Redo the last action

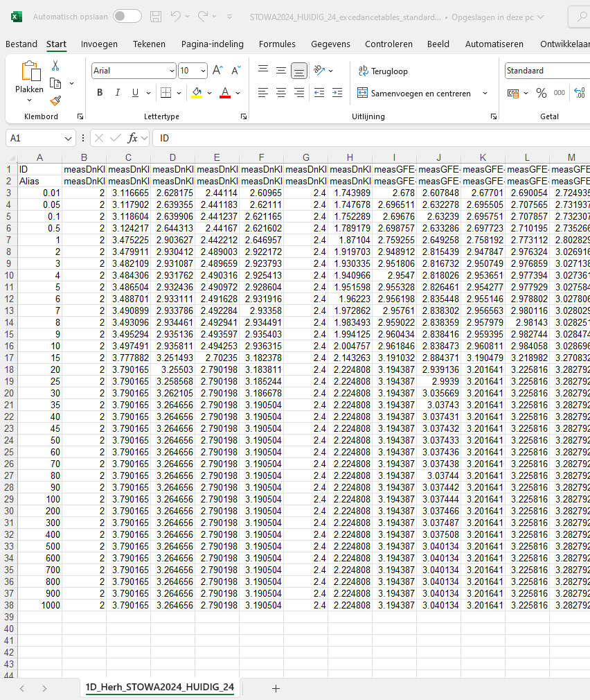tap(203, 17)
